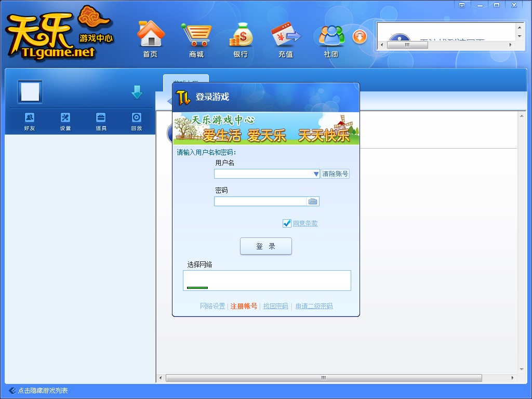The width and height of the screenshot is (532, 399).
Task: Expand the 用户名 username dropdown
Action: pos(315,174)
